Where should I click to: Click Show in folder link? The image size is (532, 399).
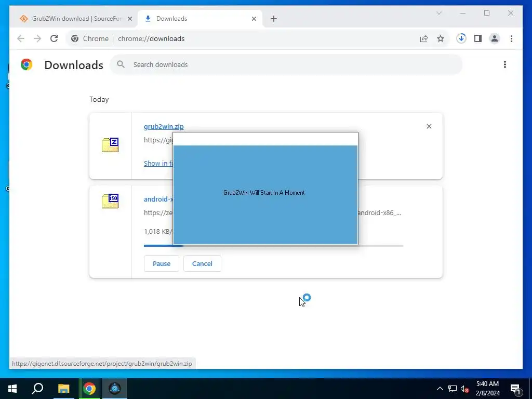158,163
